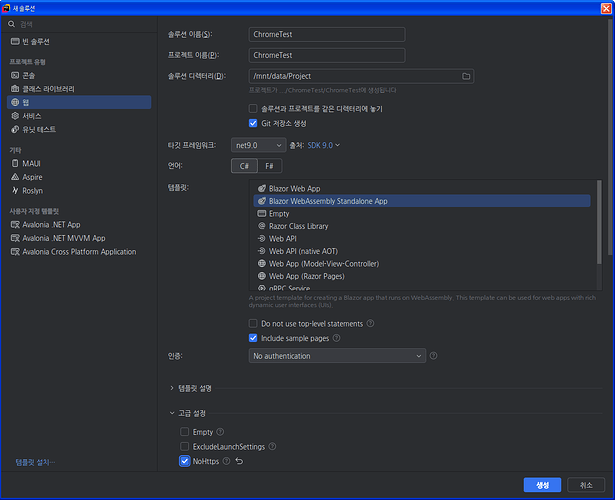Open the 템플릿 설치 link
615x500 pixels.
tap(35, 462)
